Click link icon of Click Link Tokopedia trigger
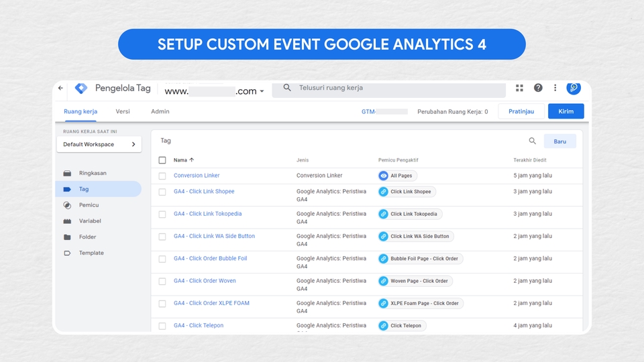644x362 pixels. (x=383, y=214)
